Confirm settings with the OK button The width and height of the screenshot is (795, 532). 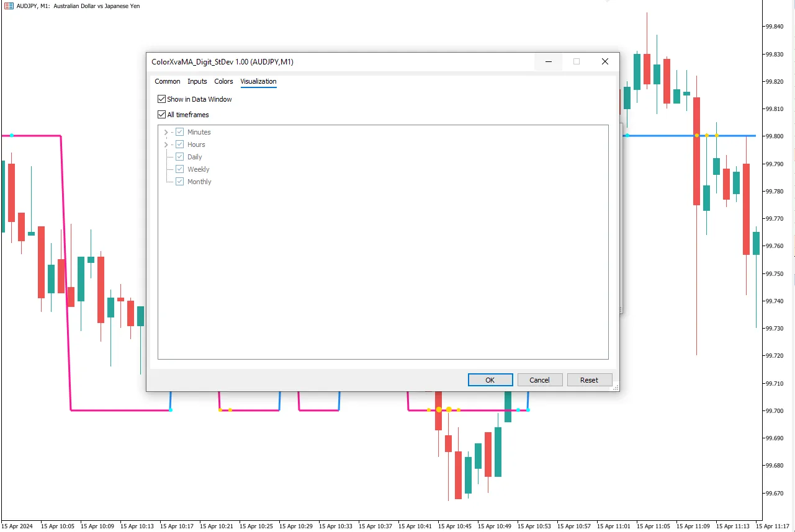(x=490, y=380)
